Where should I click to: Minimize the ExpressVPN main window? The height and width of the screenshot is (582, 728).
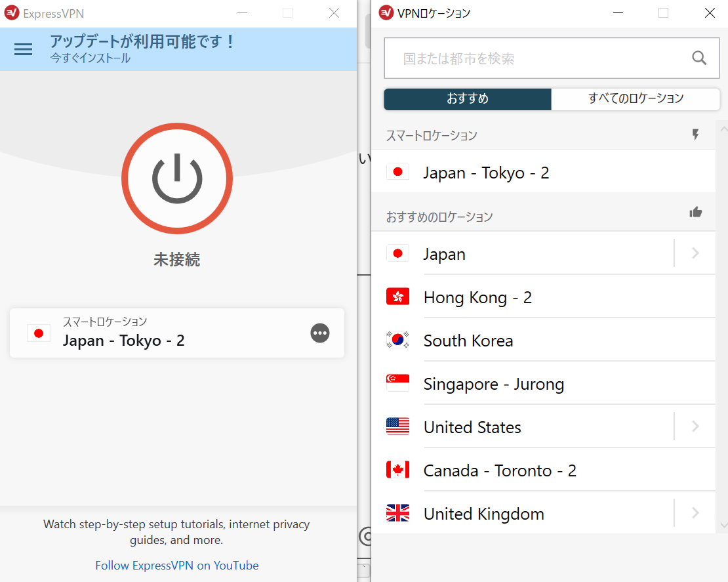pyautogui.click(x=243, y=13)
